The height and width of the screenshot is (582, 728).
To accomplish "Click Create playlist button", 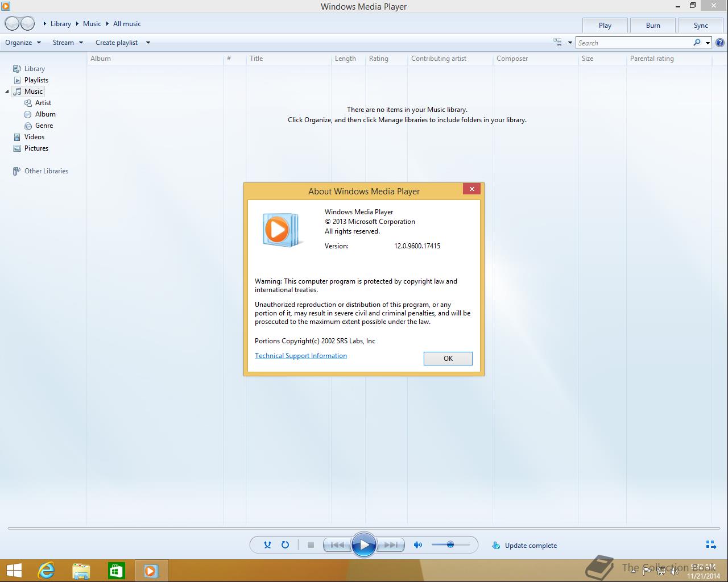I will [x=117, y=43].
